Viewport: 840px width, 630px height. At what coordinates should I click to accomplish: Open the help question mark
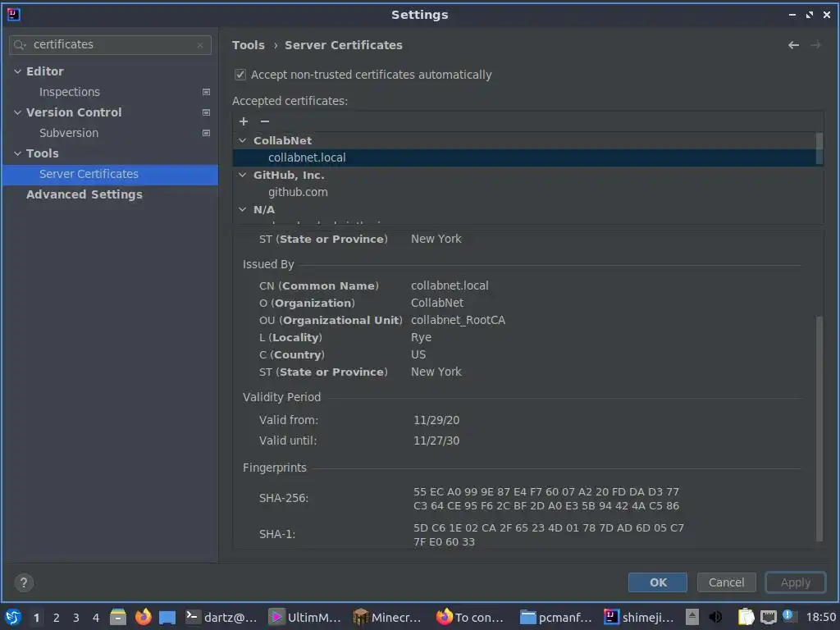(x=24, y=582)
